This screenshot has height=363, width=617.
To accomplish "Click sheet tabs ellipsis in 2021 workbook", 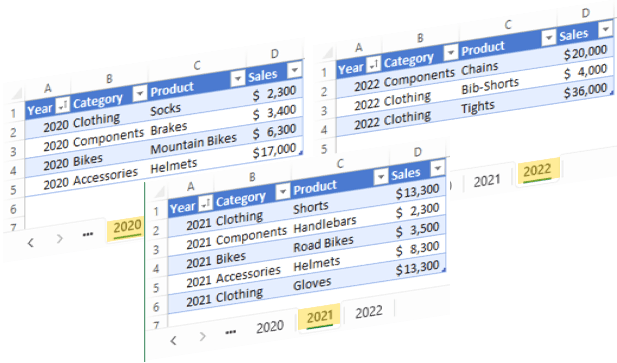I will pos(231,332).
